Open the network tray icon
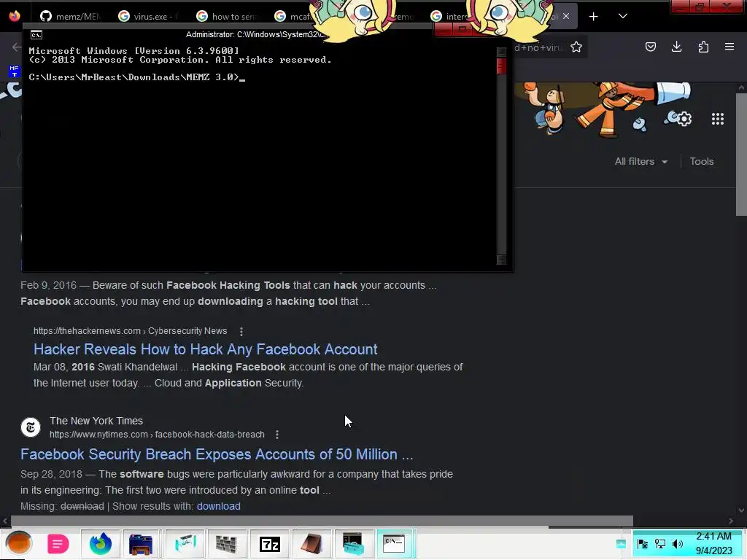Viewport: 747px width, 560px height. coord(660,544)
